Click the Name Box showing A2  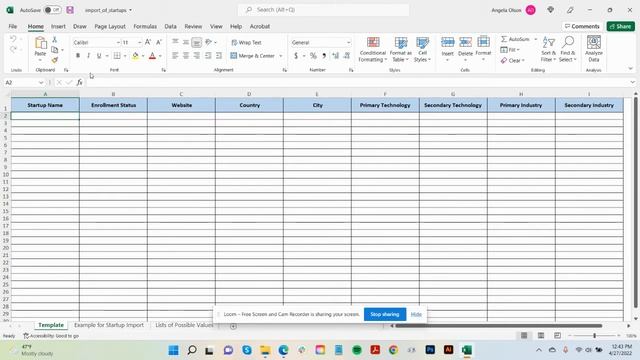(21, 82)
